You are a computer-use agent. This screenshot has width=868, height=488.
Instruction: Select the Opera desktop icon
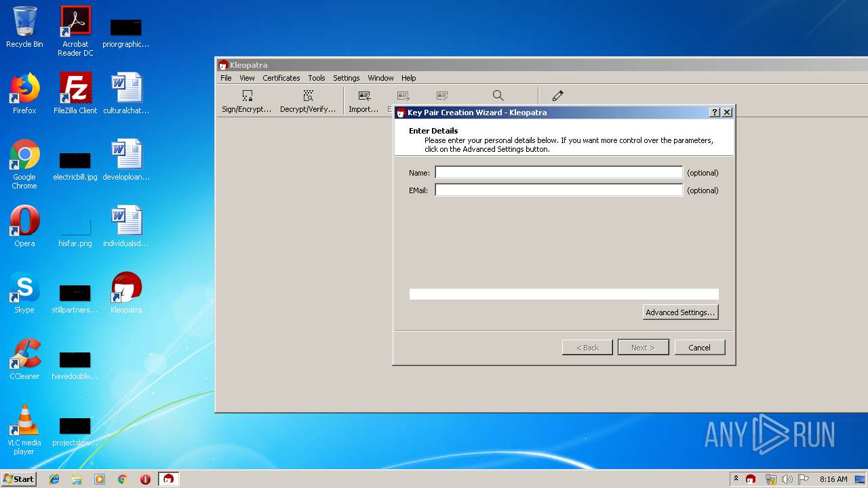[24, 226]
